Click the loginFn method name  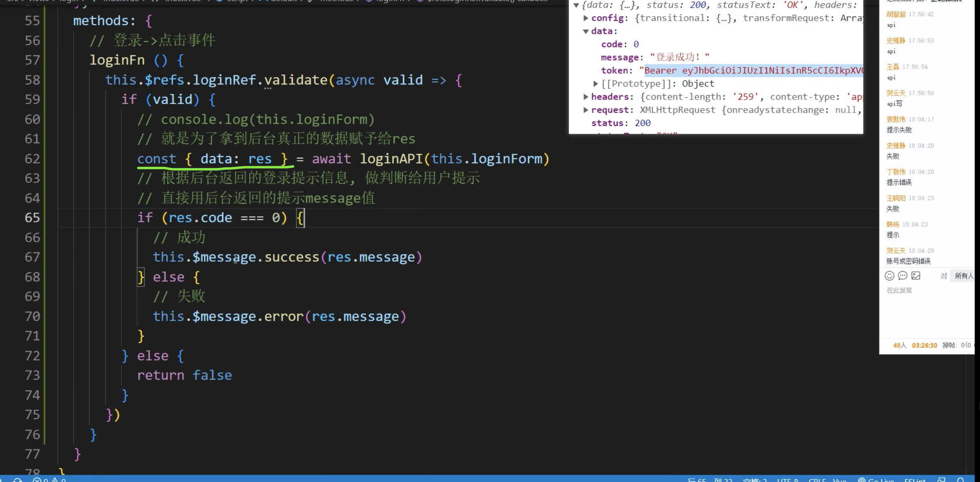point(117,61)
